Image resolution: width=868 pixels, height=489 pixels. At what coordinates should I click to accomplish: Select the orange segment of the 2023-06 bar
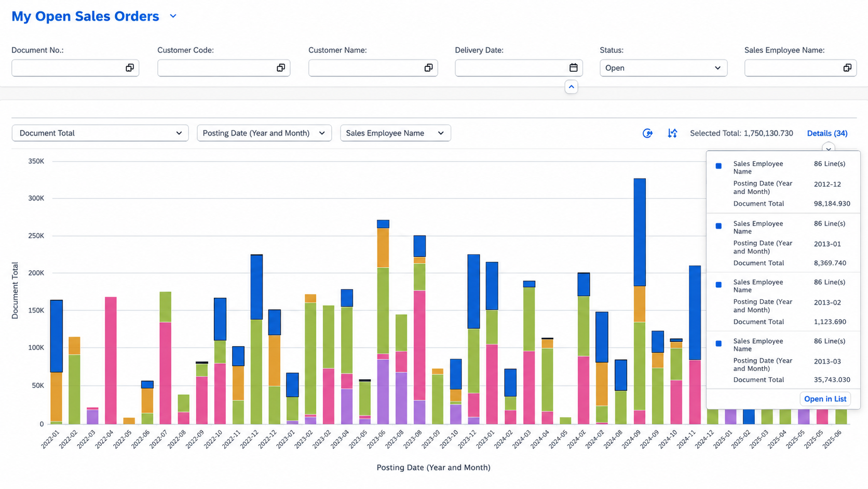click(x=383, y=248)
